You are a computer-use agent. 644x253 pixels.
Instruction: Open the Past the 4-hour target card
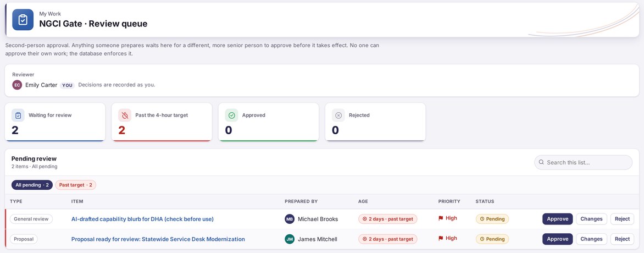(x=162, y=122)
